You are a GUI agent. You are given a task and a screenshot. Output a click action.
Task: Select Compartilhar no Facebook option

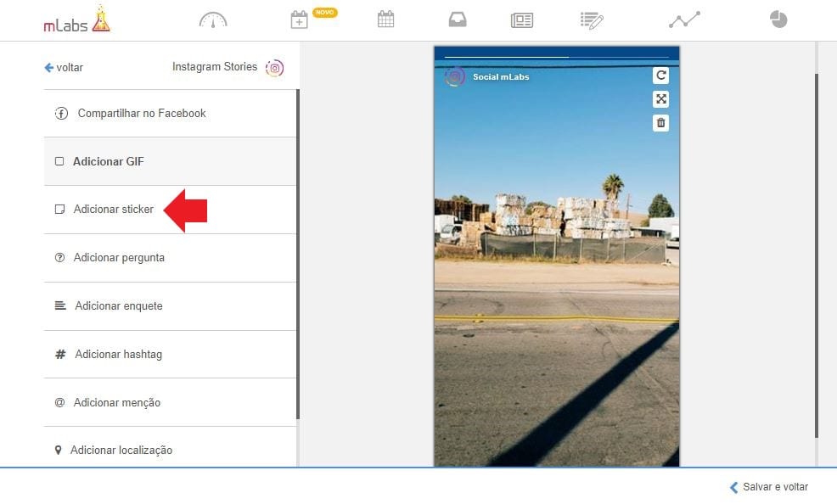point(170,113)
